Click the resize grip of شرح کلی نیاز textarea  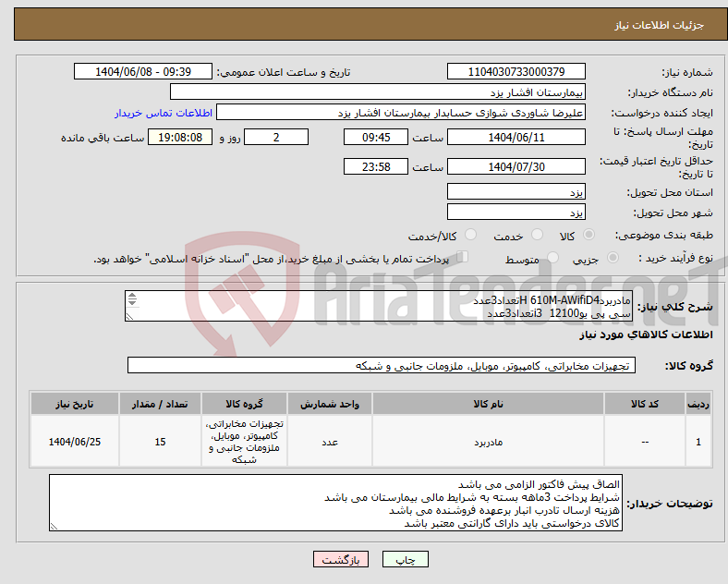click(129, 317)
